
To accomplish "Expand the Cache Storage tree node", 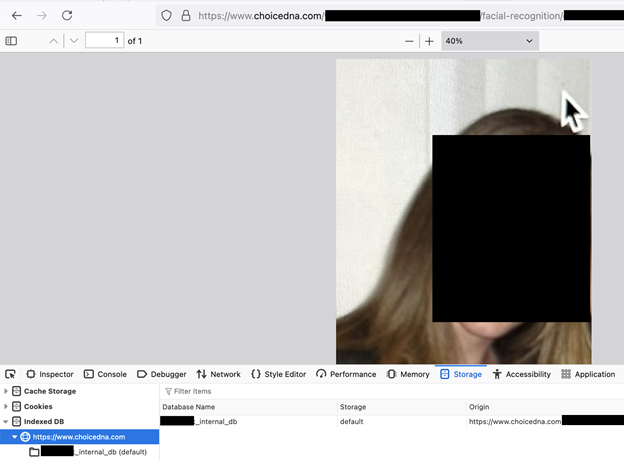I will click(x=6, y=391).
